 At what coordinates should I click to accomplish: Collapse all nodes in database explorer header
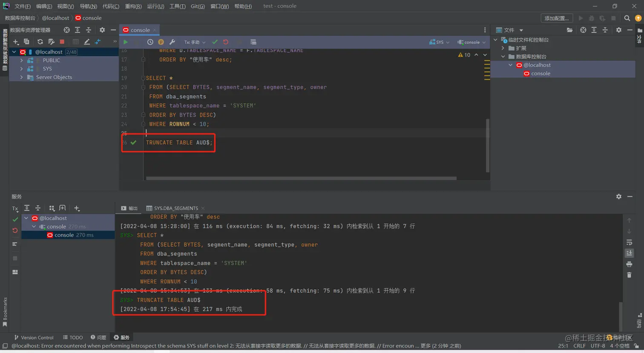[x=89, y=30]
